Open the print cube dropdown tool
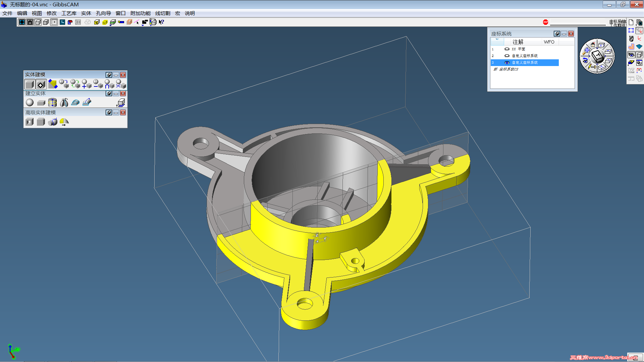644x362 pixels. [153, 22]
